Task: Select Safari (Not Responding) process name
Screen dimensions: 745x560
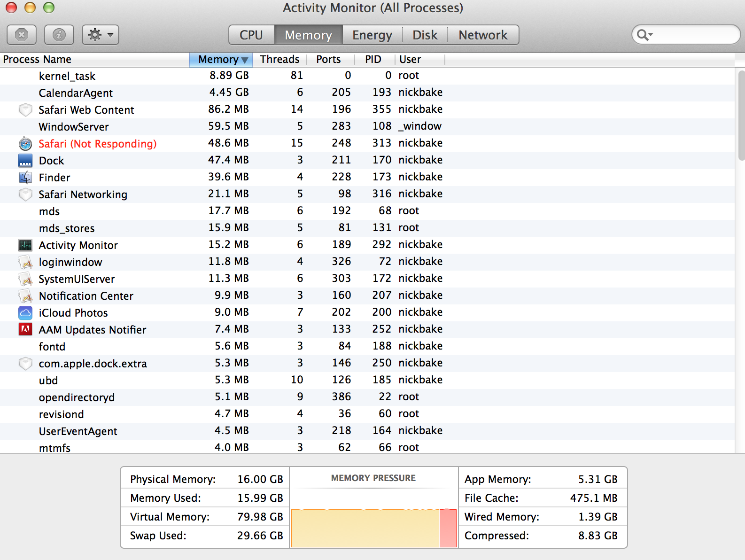Action: 98,144
